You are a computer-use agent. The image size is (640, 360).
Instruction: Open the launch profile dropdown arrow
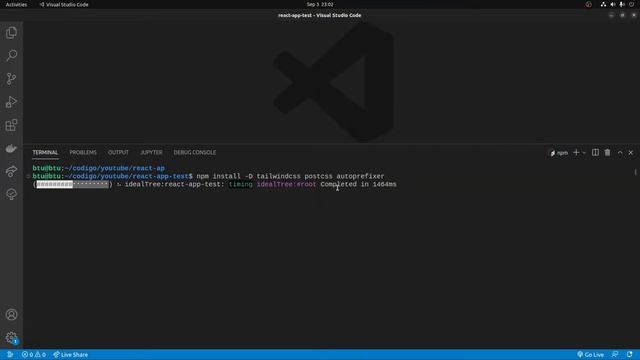(x=584, y=153)
